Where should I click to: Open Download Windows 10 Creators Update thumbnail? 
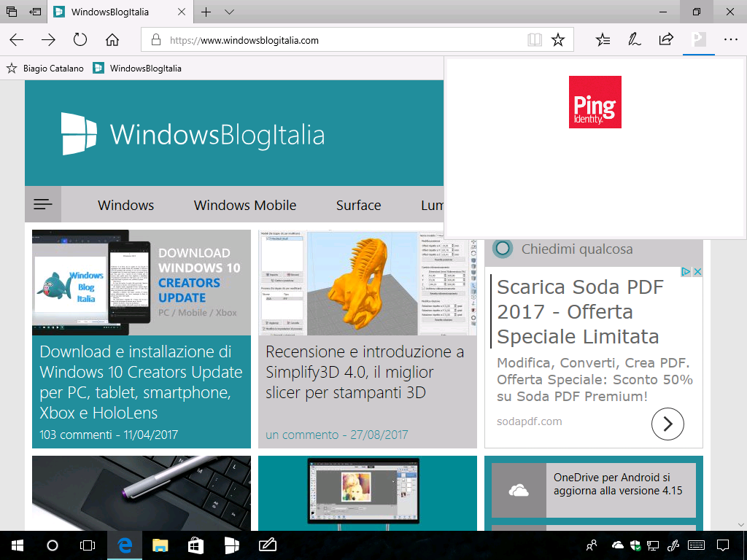142,283
